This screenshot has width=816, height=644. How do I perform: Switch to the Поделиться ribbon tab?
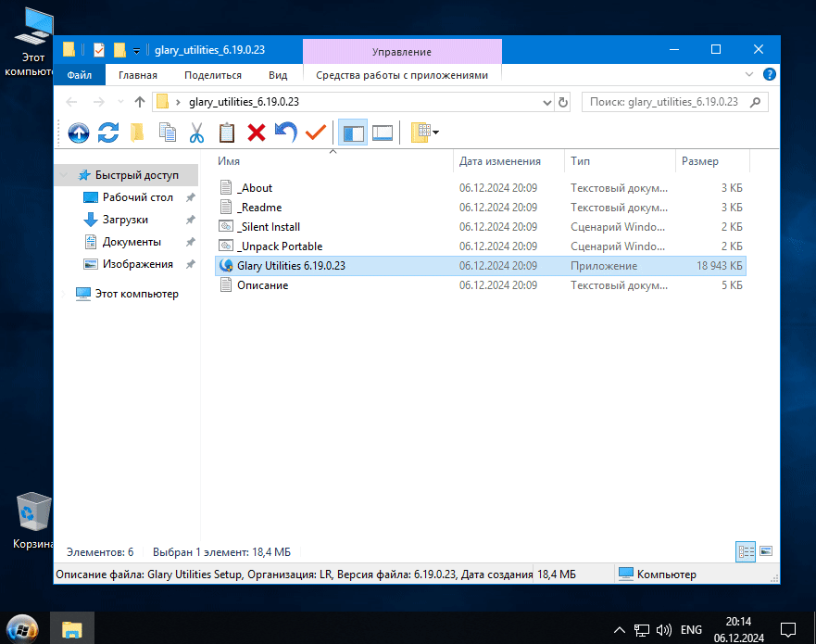(x=213, y=75)
